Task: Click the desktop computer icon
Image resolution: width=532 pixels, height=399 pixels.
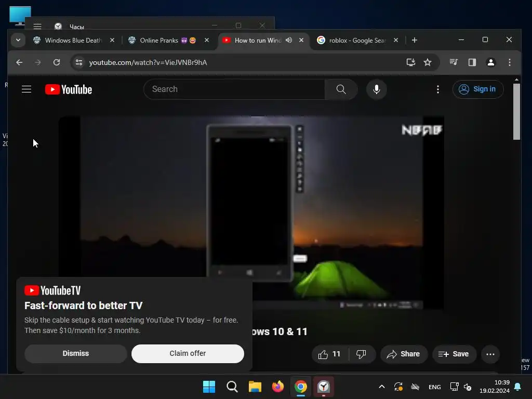Action: [x=20, y=16]
